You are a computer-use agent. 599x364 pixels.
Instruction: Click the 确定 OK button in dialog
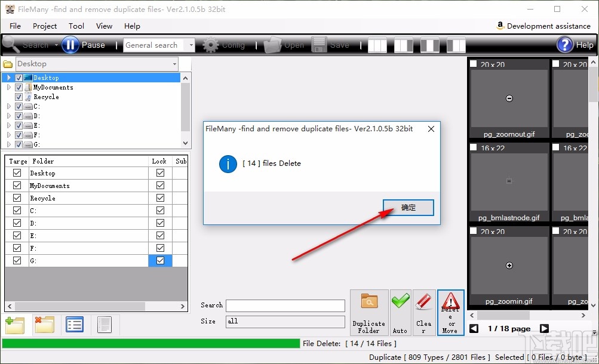[408, 208]
